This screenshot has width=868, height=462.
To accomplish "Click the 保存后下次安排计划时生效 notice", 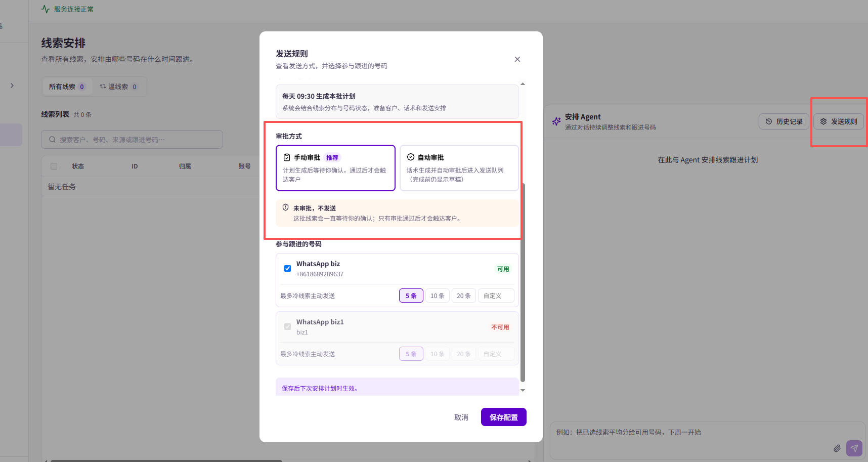I will [x=397, y=387].
